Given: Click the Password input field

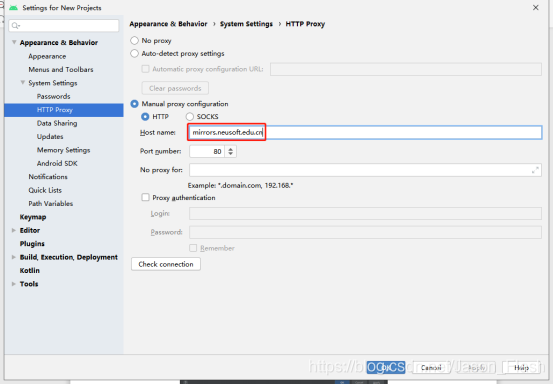Looking at the screenshot, I should [x=365, y=232].
